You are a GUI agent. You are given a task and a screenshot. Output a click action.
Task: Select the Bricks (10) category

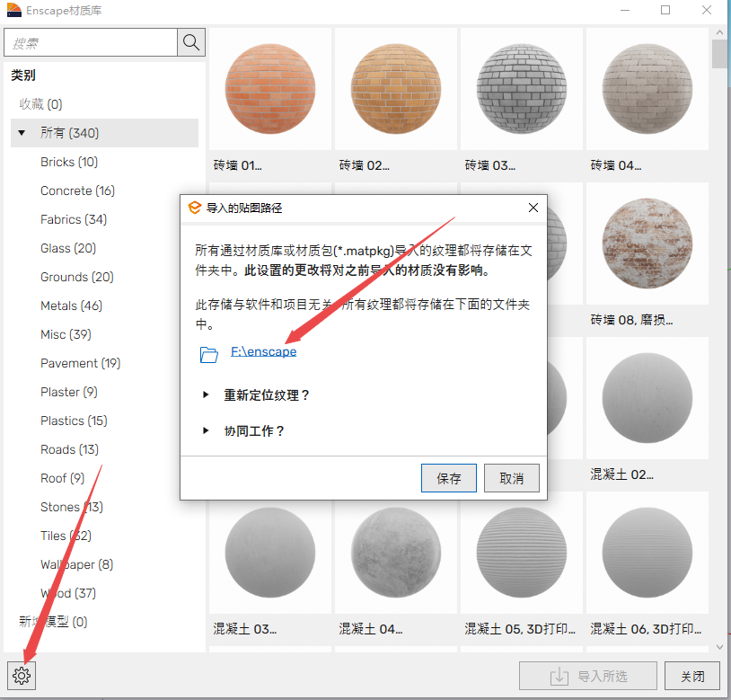pyautogui.click(x=69, y=162)
